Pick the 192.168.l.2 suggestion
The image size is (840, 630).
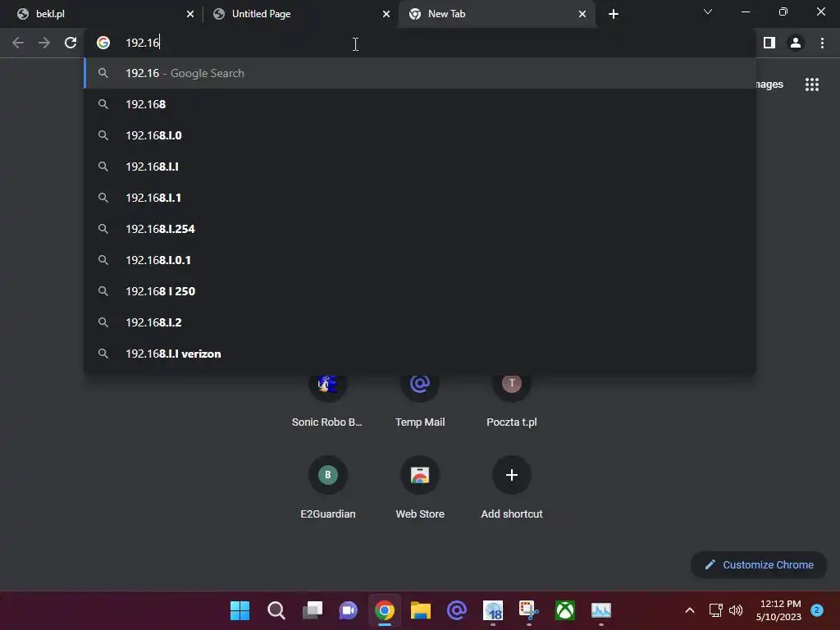pos(420,322)
